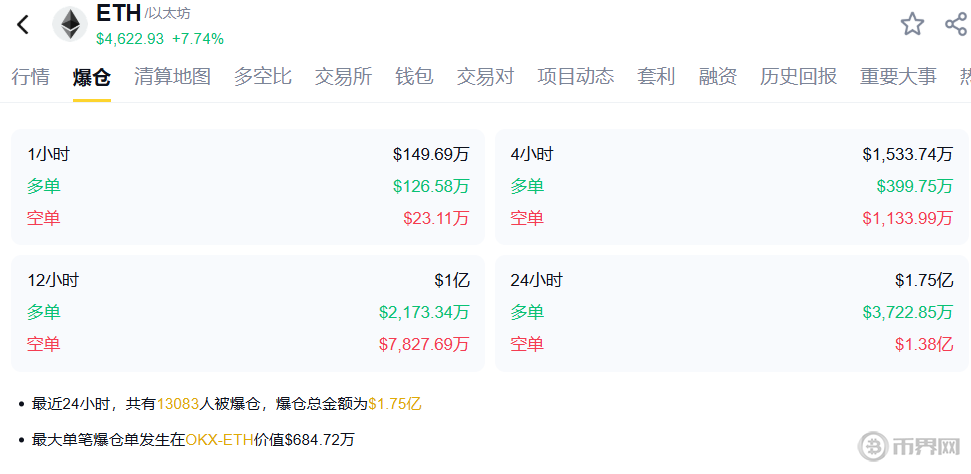The height and width of the screenshot is (474, 971).
Task: Click the 1小时 short value $23.11万
Action: (436, 218)
